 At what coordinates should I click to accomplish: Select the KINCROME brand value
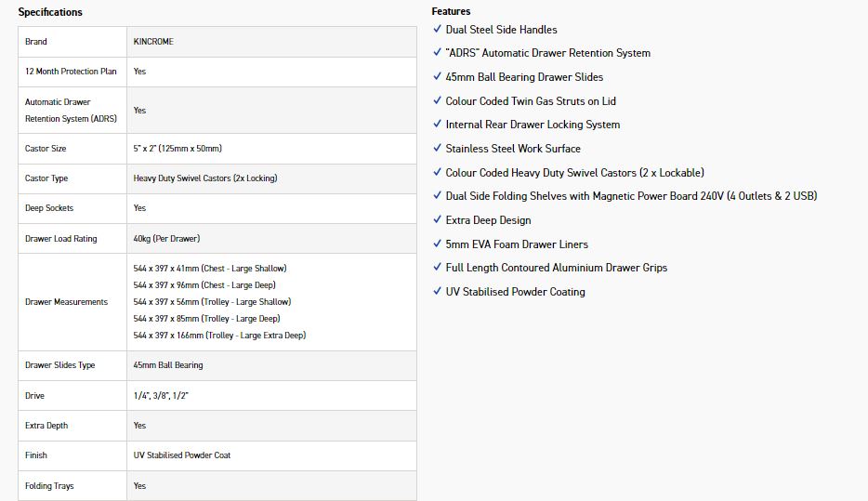coord(153,42)
